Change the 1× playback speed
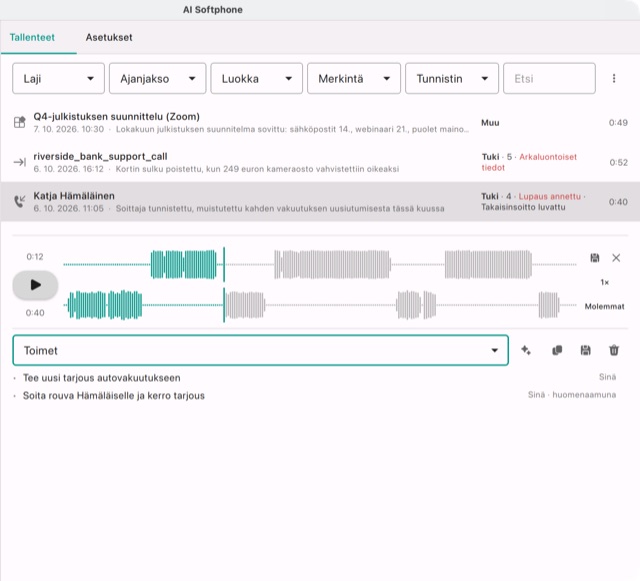This screenshot has width=640, height=581. click(x=604, y=282)
